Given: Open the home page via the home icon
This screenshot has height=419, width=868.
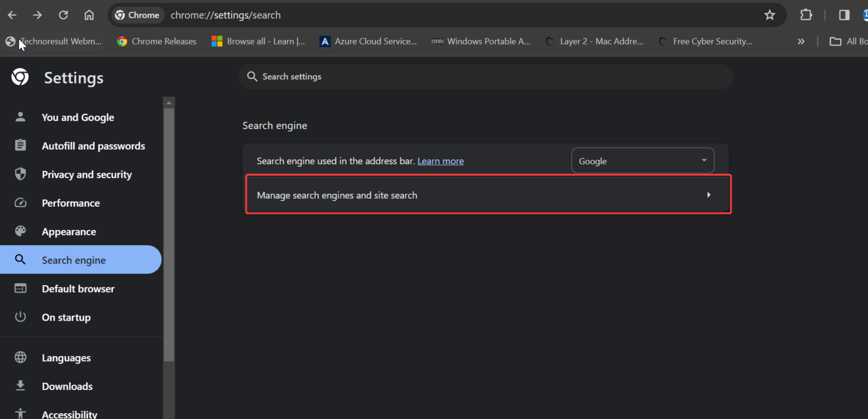Looking at the screenshot, I should point(89,15).
